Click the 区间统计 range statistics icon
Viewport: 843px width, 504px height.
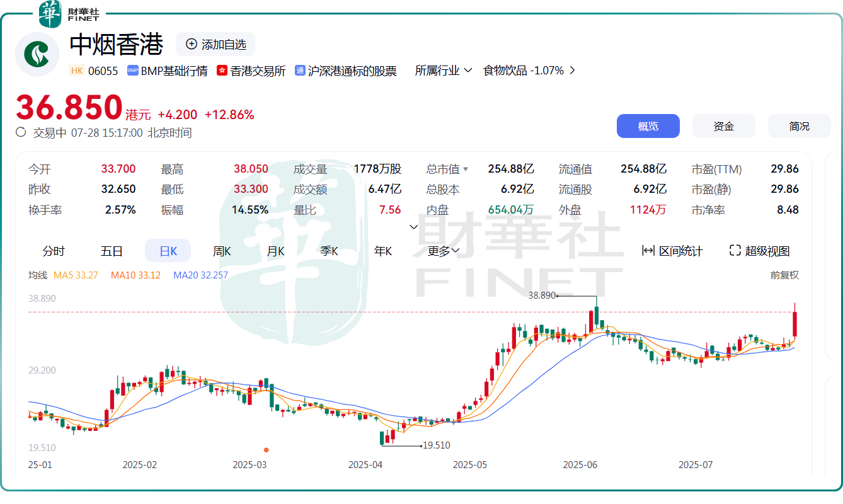[648, 251]
